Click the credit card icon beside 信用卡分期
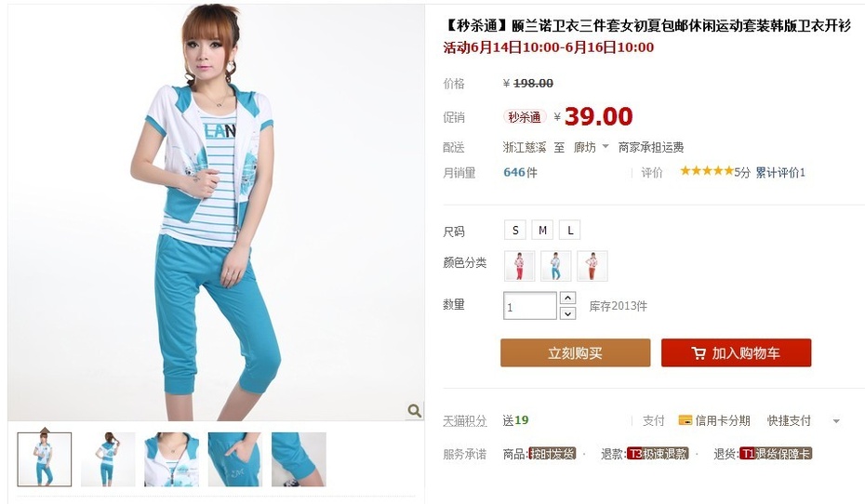 pos(685,420)
